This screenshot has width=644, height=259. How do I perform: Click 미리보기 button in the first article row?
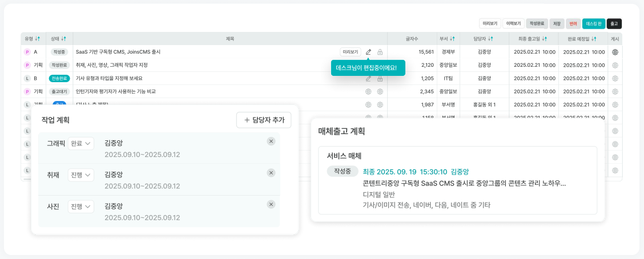[x=350, y=52]
